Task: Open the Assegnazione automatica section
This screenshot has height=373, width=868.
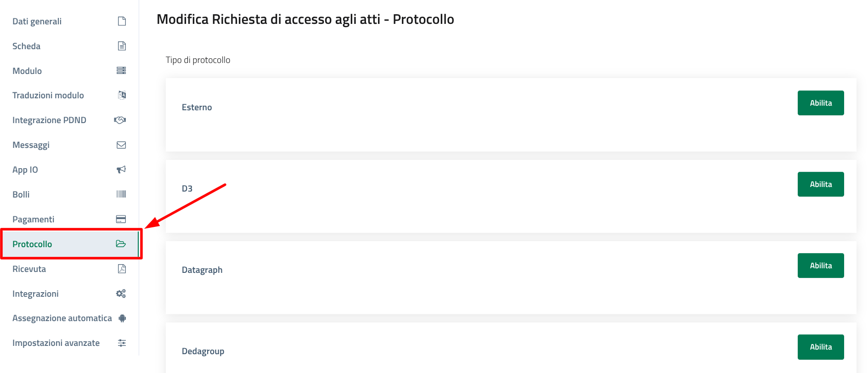Action: click(62, 318)
